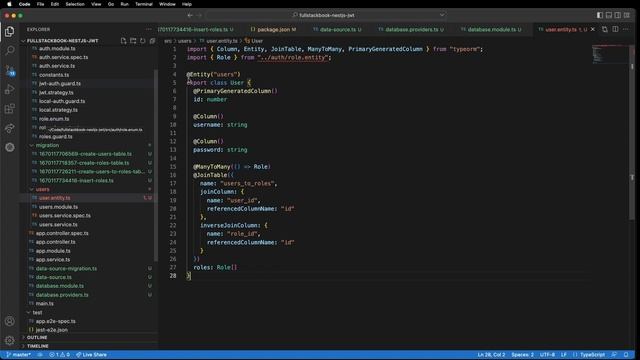Click Spaces: 2 indentation setting
Screen dimensions: 640x360
point(522,355)
